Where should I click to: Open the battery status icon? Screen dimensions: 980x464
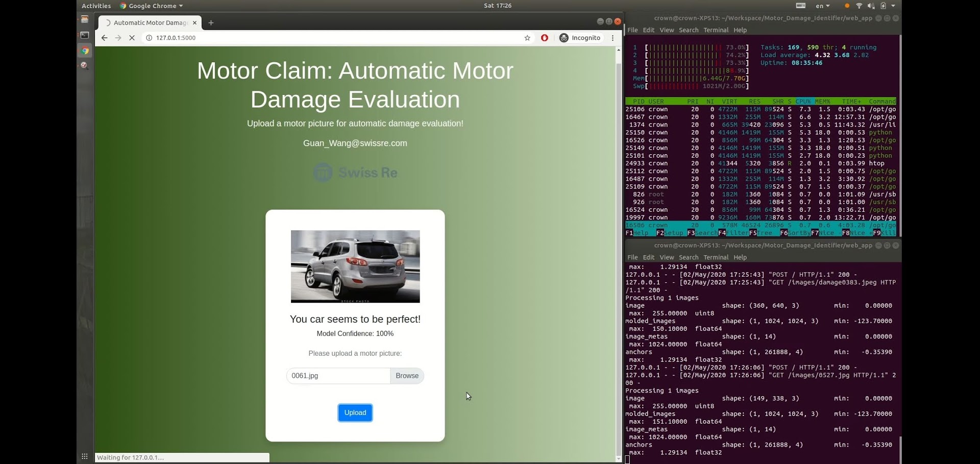pyautogui.click(x=883, y=6)
